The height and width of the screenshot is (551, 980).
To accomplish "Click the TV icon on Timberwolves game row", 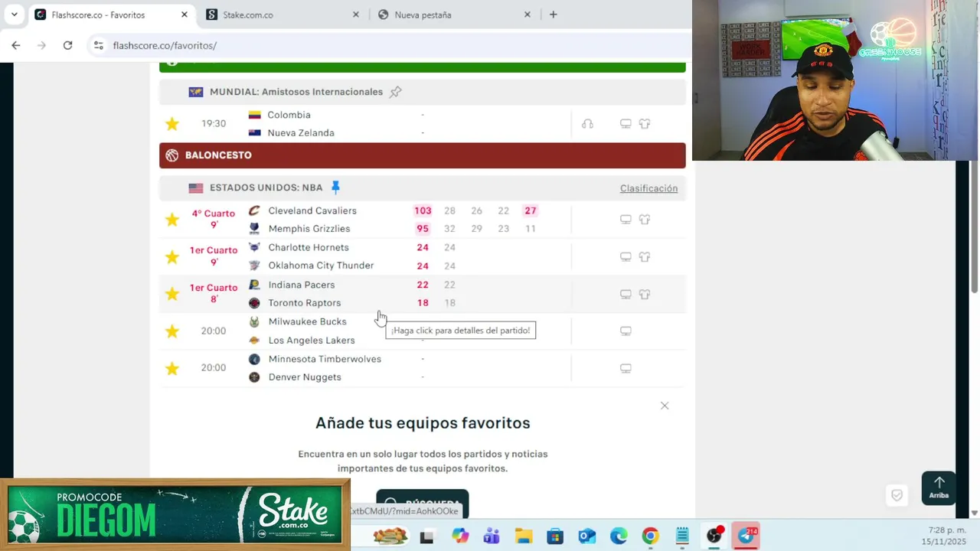I will (x=626, y=368).
